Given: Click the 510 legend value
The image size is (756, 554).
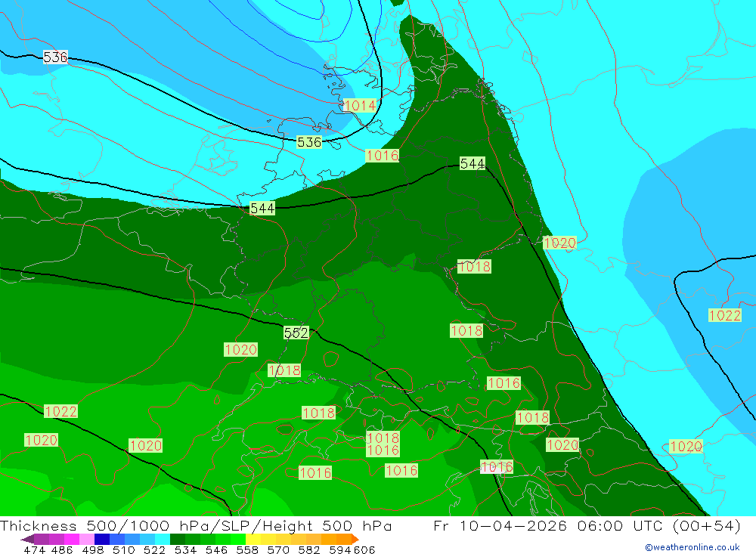Looking at the screenshot, I should [124, 549].
